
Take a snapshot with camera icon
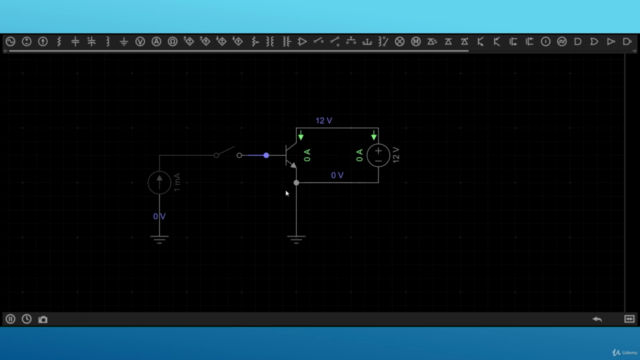click(x=43, y=320)
